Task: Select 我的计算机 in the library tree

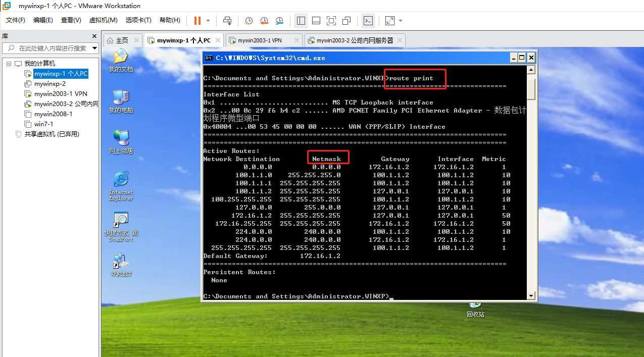Action: coord(40,64)
